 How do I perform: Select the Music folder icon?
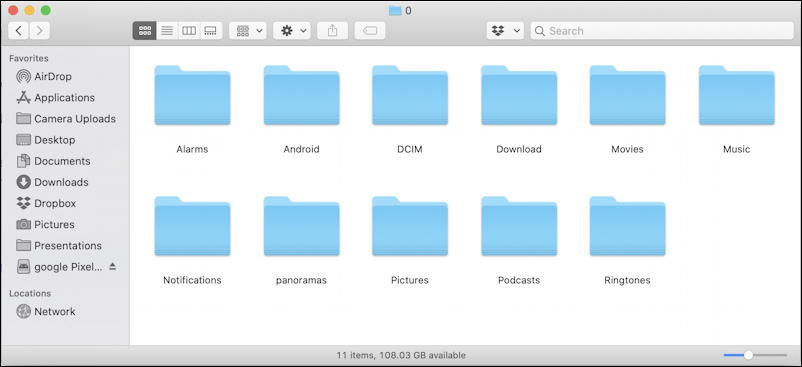[x=737, y=95]
